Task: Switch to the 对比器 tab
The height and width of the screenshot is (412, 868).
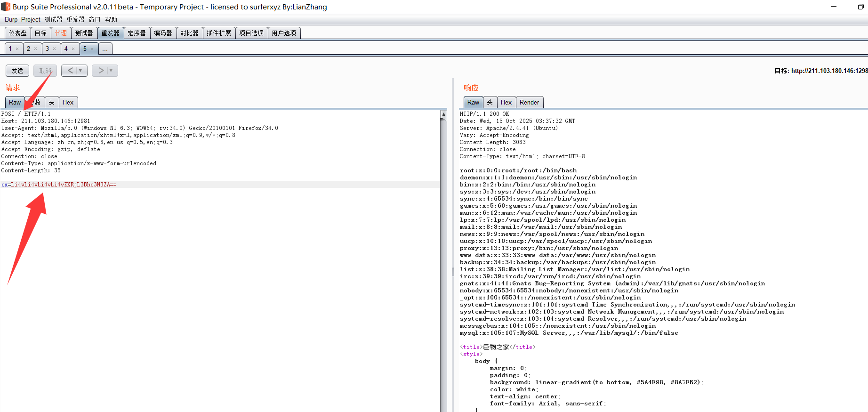Action: (190, 33)
